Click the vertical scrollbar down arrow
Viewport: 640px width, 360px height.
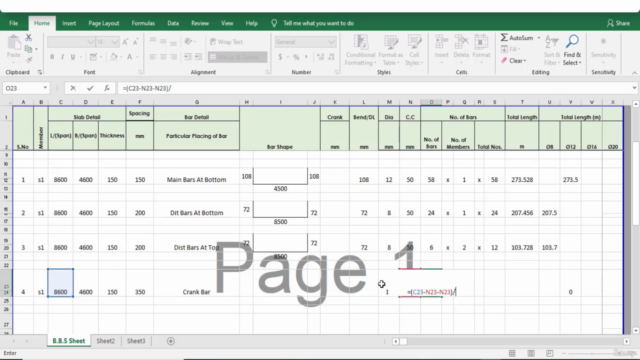pyautogui.click(x=636, y=331)
